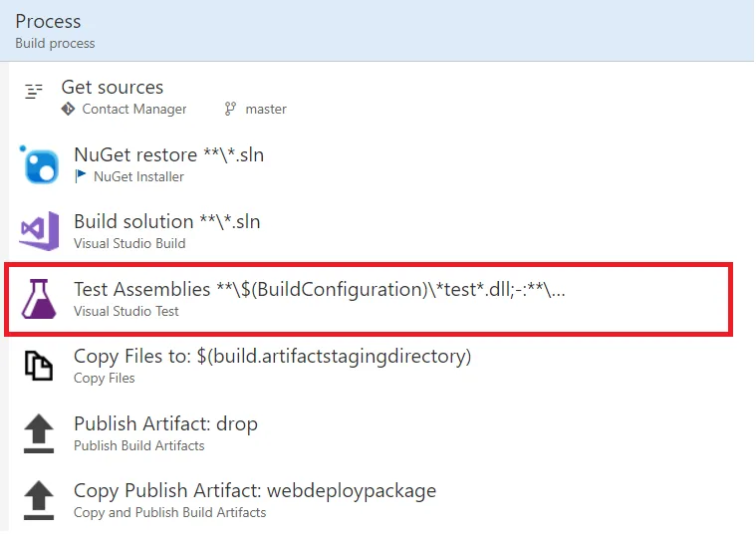The image size is (756, 542).
Task: Select the Test Assemblies task
Action: point(319,289)
